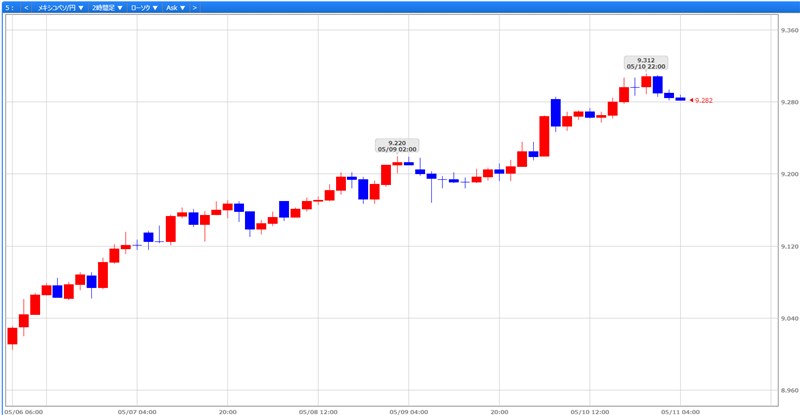Click the 9.220 price callout at 05/09 02:00
Viewport: 800px width, 415px height.
(397, 146)
